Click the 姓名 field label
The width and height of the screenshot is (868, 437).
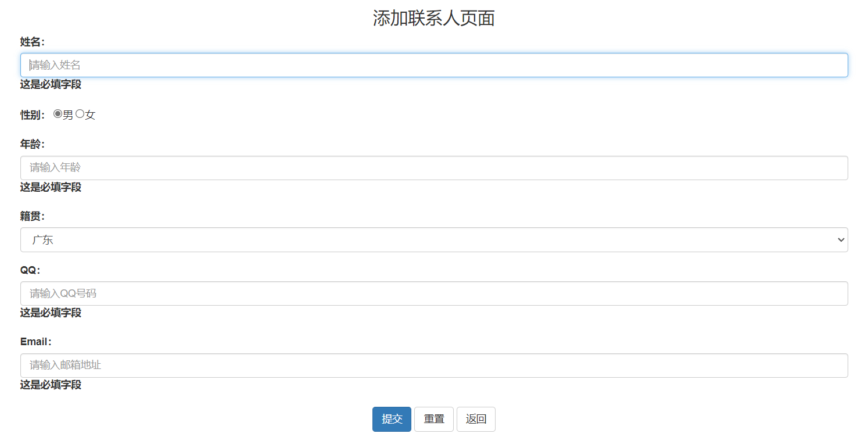[31, 41]
